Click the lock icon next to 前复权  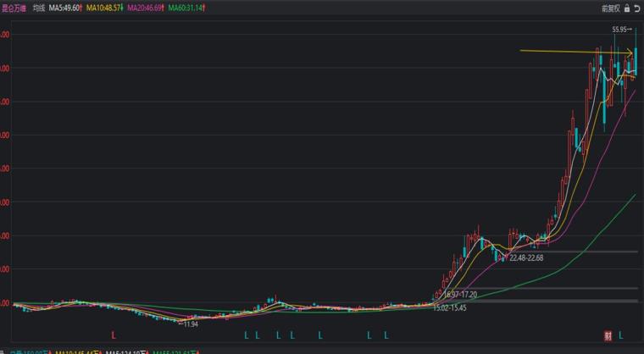[x=627, y=8]
